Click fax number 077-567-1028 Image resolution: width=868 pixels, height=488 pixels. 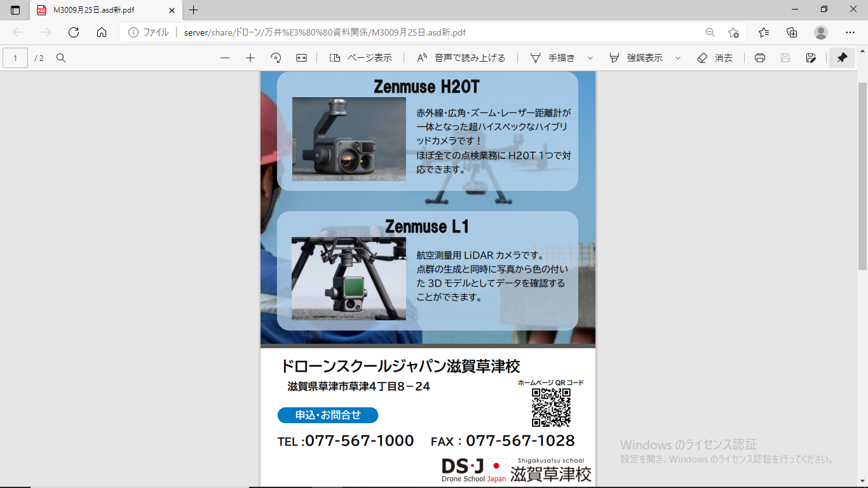[x=520, y=440]
